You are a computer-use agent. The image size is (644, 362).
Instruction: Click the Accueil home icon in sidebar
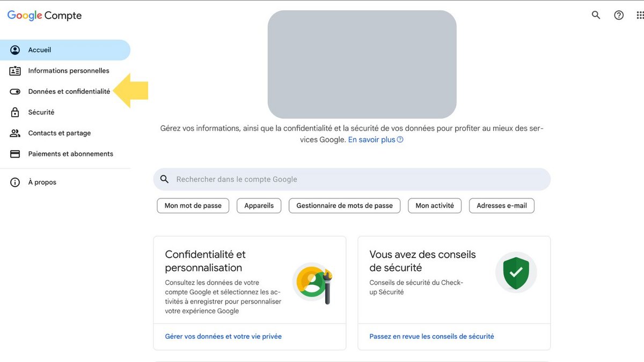(15, 49)
